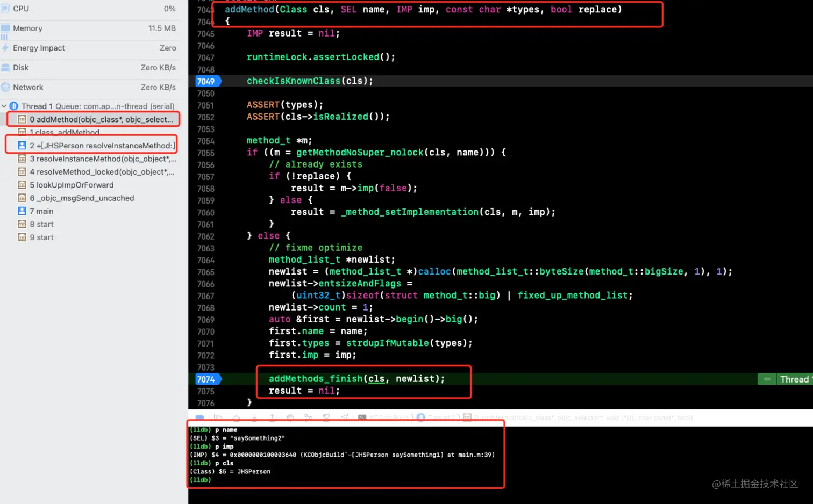Open the Simulate Location icon

click(x=344, y=417)
